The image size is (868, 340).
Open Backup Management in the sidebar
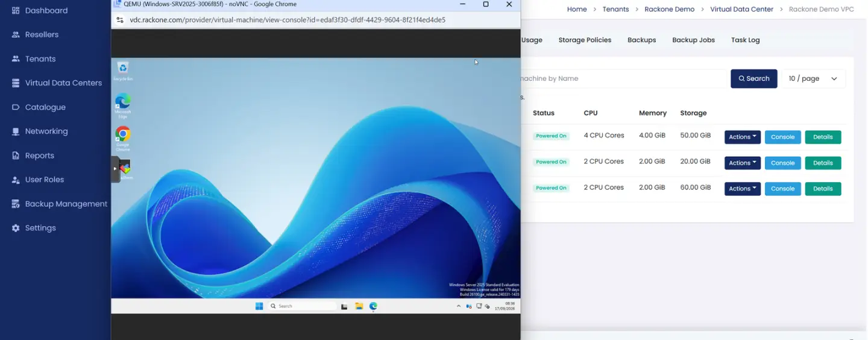point(59,204)
